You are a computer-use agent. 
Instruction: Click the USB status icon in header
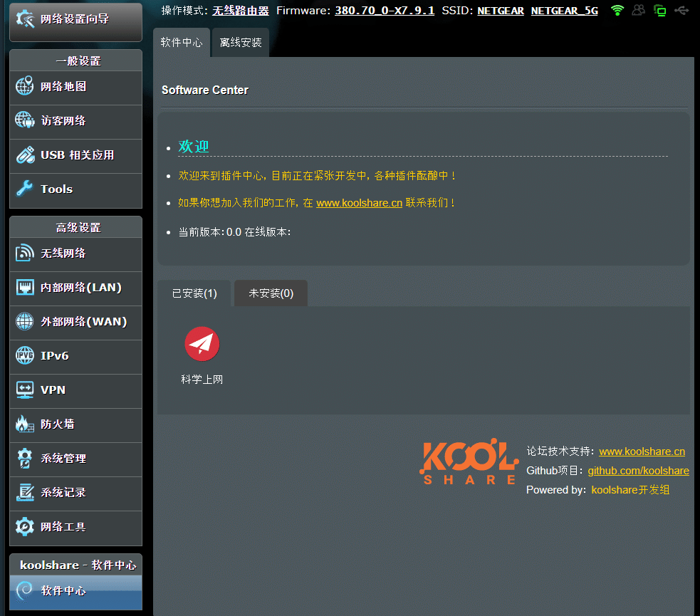(681, 10)
